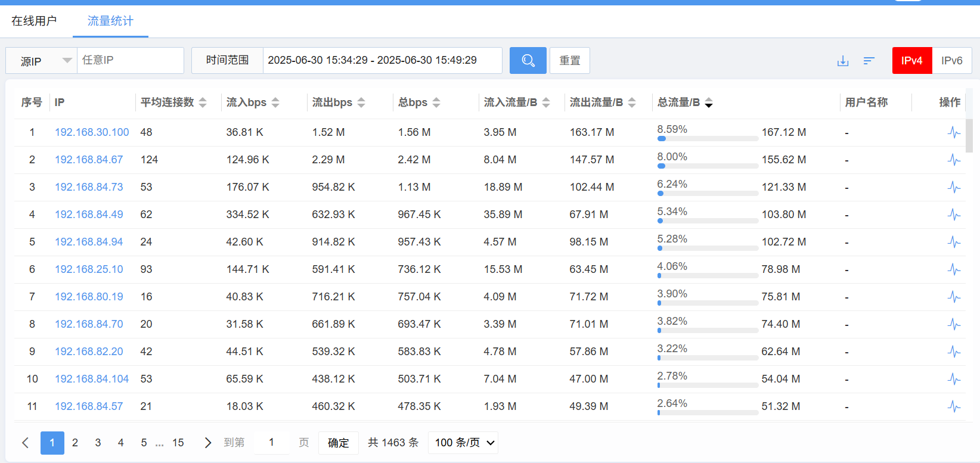
Task: Sort by 流入bps column
Action: (x=275, y=102)
